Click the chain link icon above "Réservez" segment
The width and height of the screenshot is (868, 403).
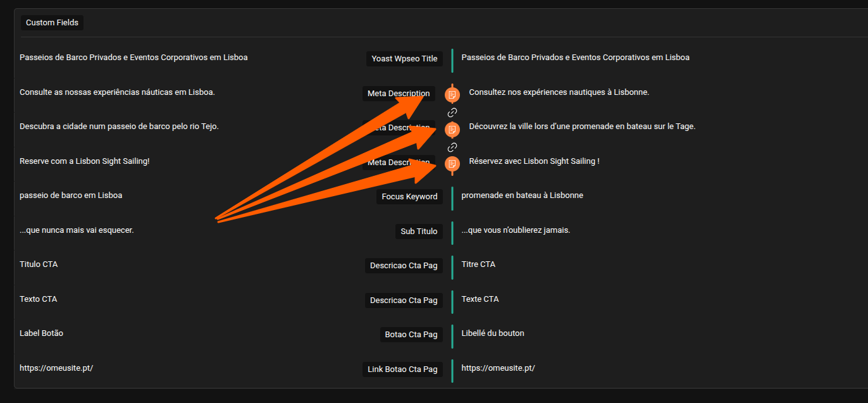pos(452,147)
